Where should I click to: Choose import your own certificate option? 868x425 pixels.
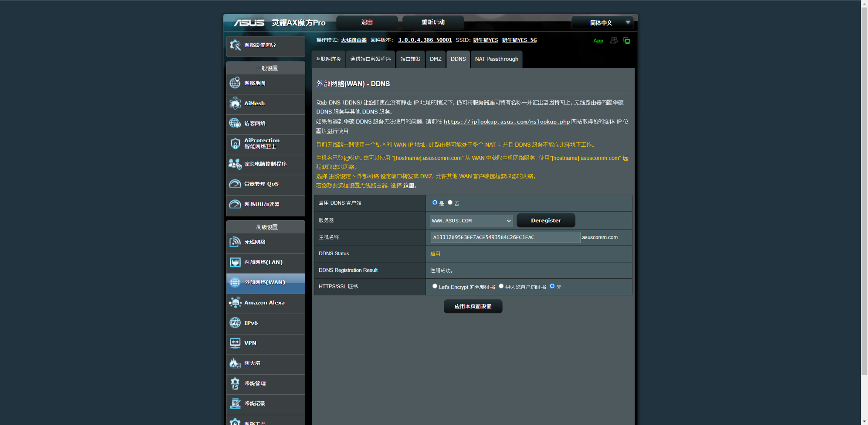[x=501, y=286]
